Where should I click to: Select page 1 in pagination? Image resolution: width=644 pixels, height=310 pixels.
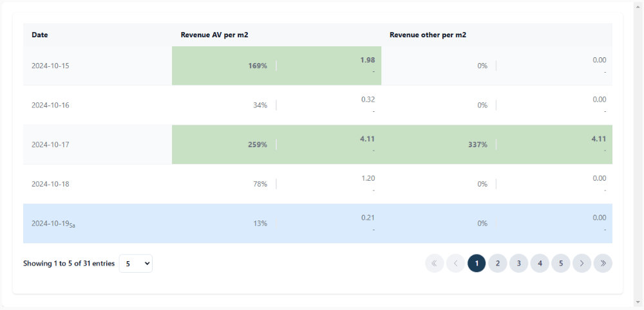477,263
